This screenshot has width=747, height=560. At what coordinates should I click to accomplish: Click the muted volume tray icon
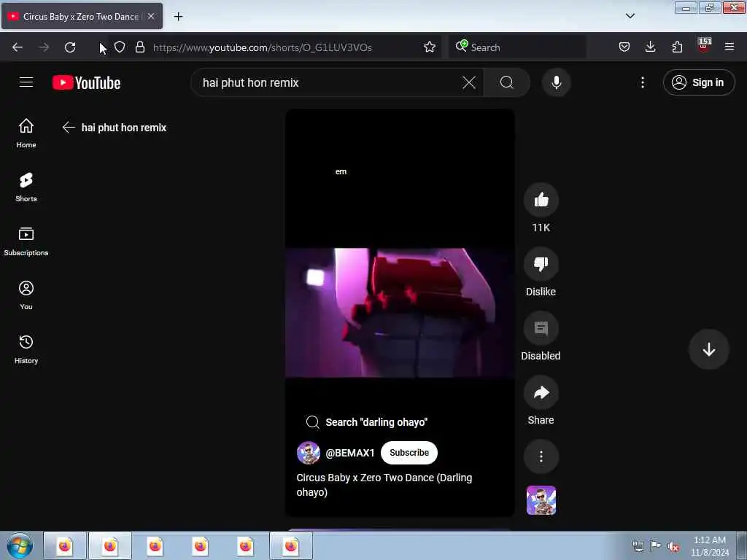[673, 547]
